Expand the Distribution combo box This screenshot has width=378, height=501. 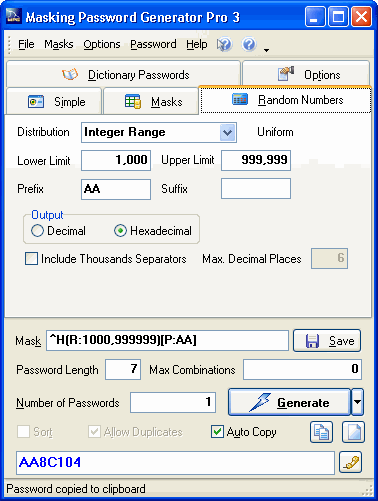point(228,132)
